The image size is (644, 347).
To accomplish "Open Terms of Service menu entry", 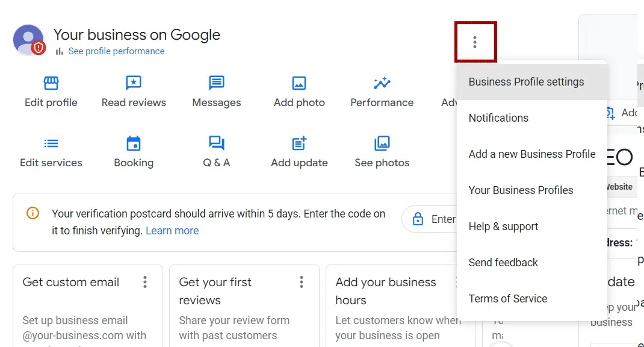I will point(531,299).
